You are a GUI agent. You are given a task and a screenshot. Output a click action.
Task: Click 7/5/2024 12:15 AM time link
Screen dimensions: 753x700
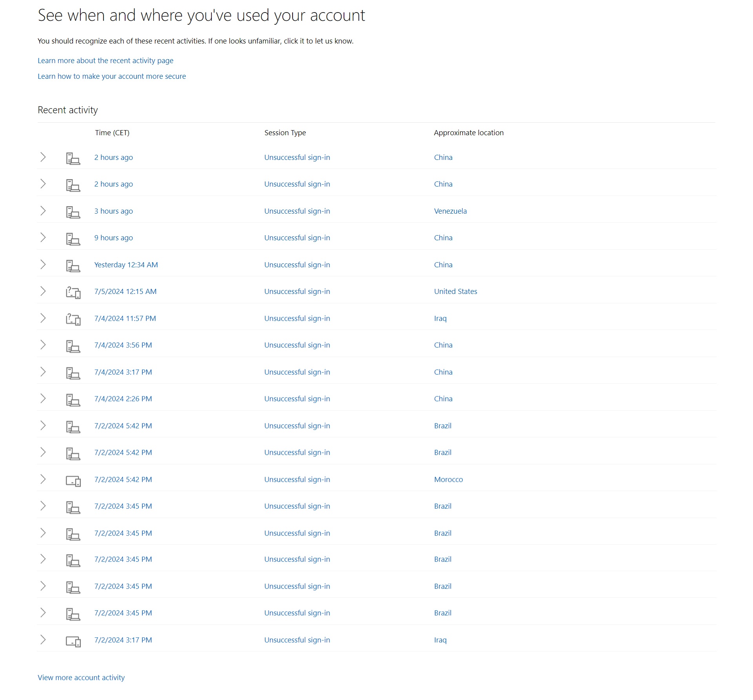[125, 291]
